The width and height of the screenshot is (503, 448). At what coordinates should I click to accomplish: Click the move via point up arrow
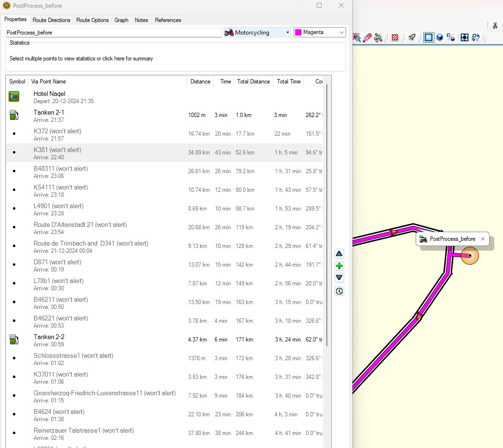[x=339, y=254]
